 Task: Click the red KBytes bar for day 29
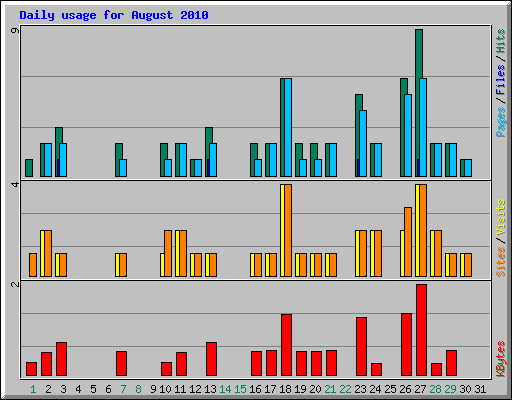pyautogui.click(x=451, y=363)
